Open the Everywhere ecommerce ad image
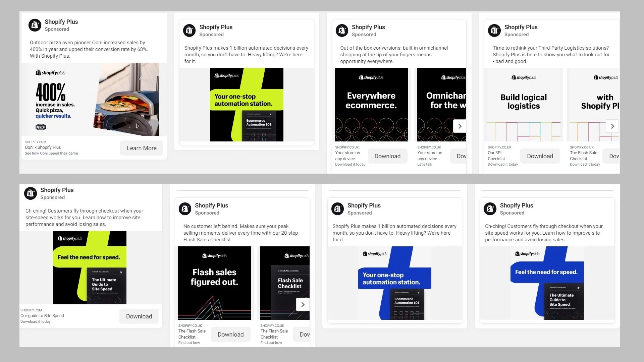This screenshot has height=362, width=644. tap(371, 105)
